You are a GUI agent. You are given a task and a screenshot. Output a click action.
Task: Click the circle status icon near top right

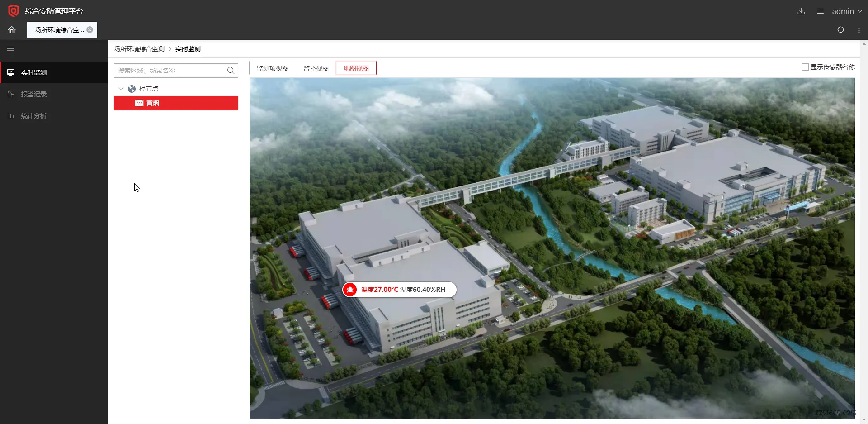pyautogui.click(x=840, y=30)
